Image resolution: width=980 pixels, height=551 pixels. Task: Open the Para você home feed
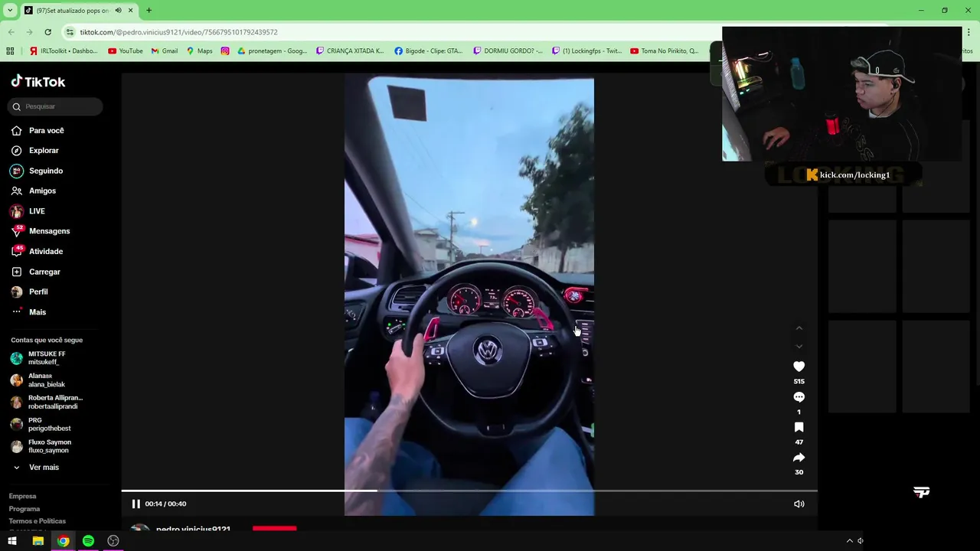click(x=38, y=131)
